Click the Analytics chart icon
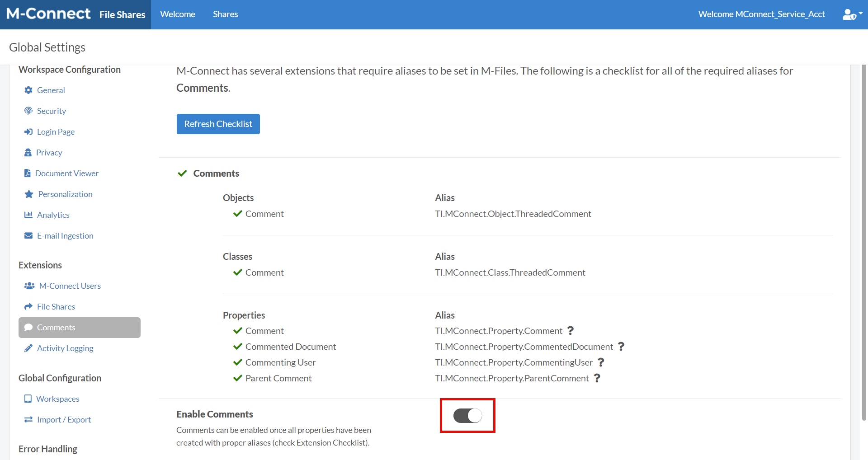868x460 pixels. pyautogui.click(x=28, y=215)
